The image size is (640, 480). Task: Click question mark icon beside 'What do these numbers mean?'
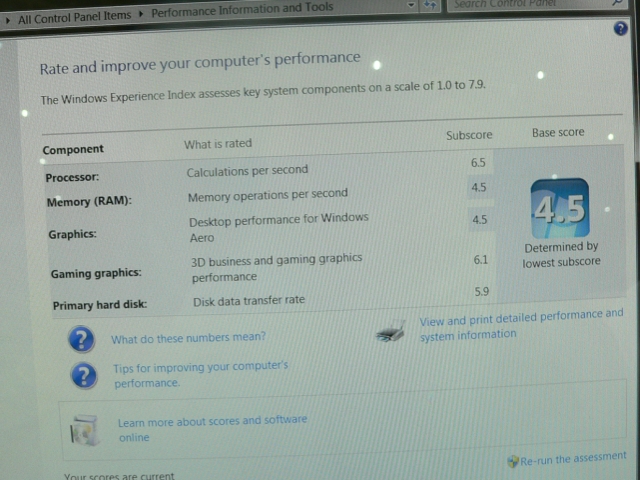[x=81, y=340]
